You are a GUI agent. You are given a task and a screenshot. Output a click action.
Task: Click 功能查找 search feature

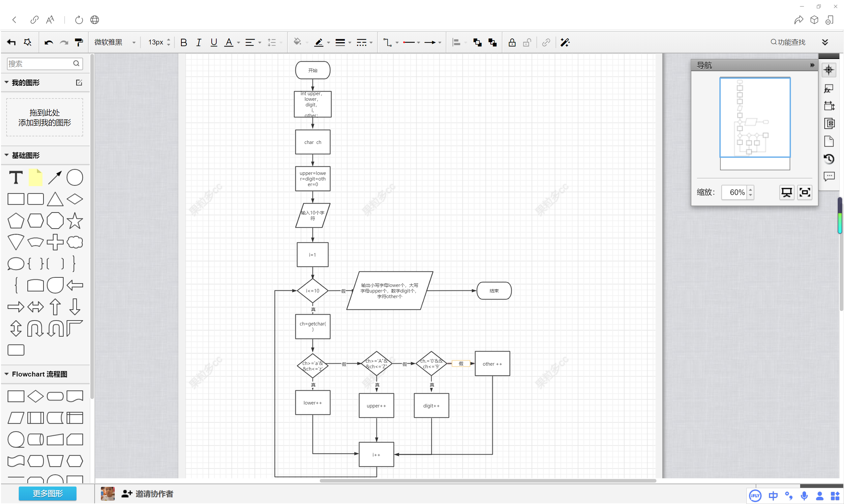coord(788,42)
